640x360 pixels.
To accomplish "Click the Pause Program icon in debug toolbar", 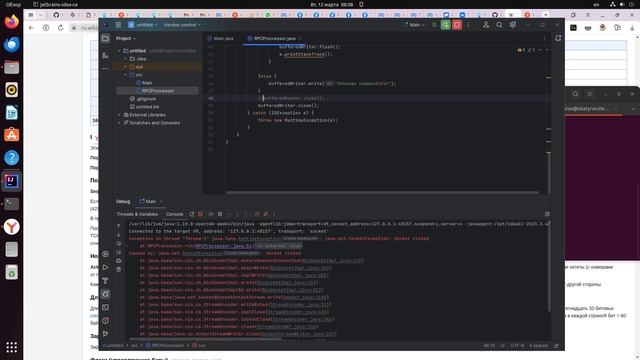I will tap(220, 214).
